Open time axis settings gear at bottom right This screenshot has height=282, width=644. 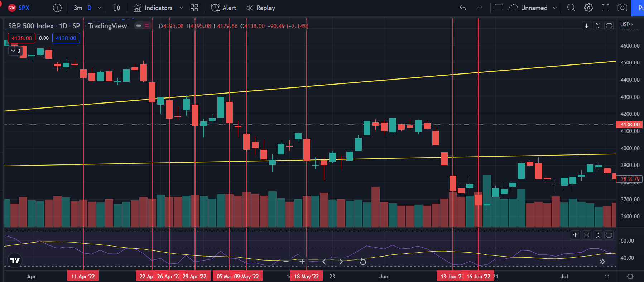click(x=630, y=276)
